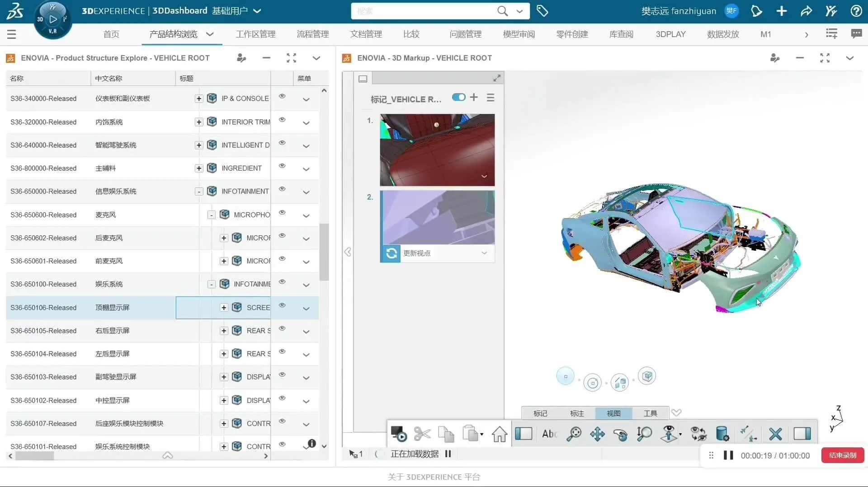Open the 流程管理 menu tab

[x=311, y=34]
